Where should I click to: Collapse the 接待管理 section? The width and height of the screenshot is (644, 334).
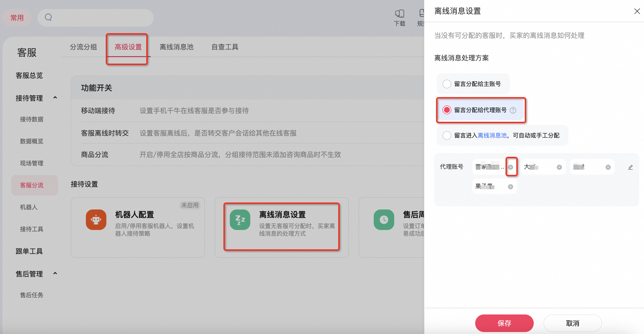(x=55, y=98)
